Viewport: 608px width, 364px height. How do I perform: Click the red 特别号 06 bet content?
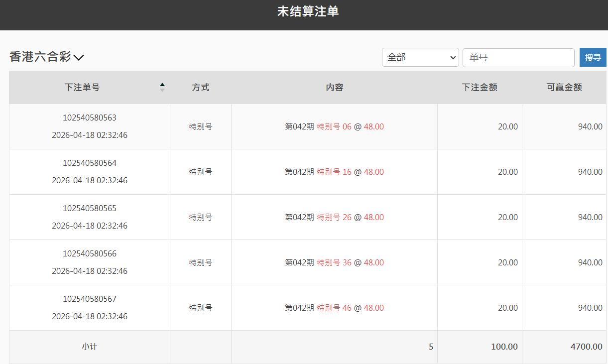click(334, 126)
